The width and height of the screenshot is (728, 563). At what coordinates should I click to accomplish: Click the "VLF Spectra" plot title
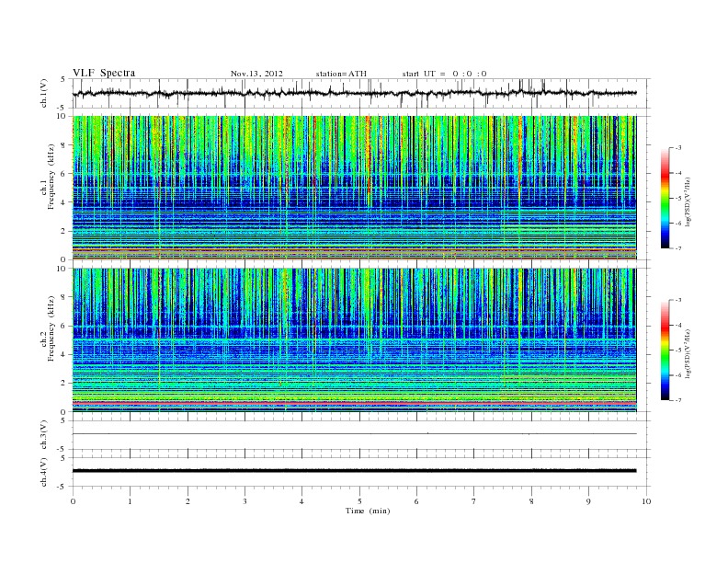click(x=104, y=73)
